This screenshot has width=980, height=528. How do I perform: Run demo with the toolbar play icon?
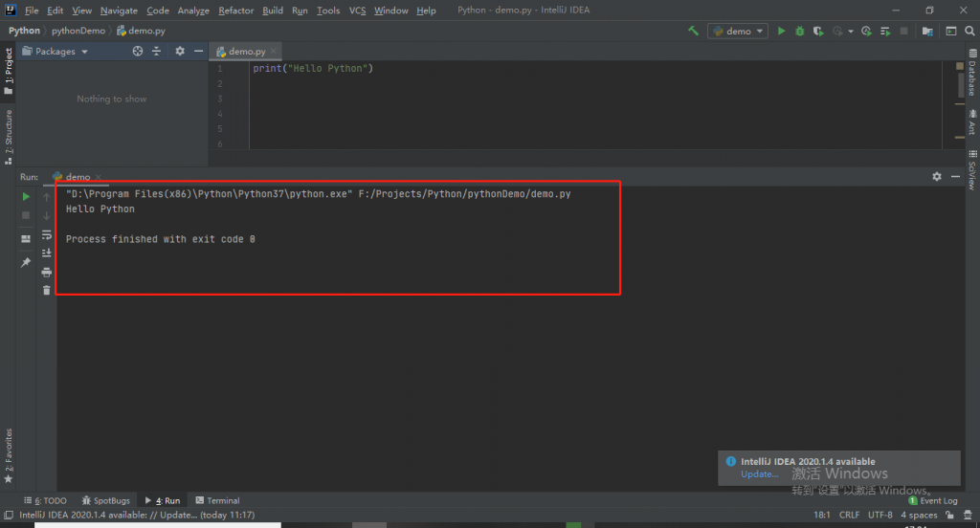pyautogui.click(x=781, y=31)
